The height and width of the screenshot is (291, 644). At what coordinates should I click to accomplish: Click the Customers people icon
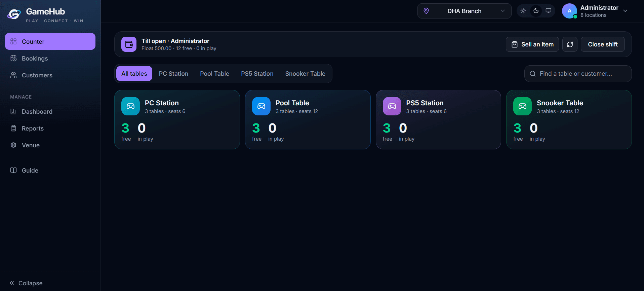(13, 75)
